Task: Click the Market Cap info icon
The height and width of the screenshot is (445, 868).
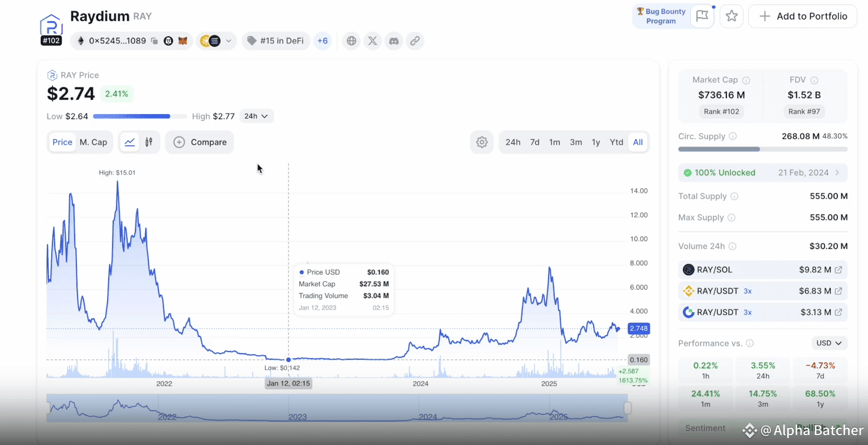Action: [746, 80]
